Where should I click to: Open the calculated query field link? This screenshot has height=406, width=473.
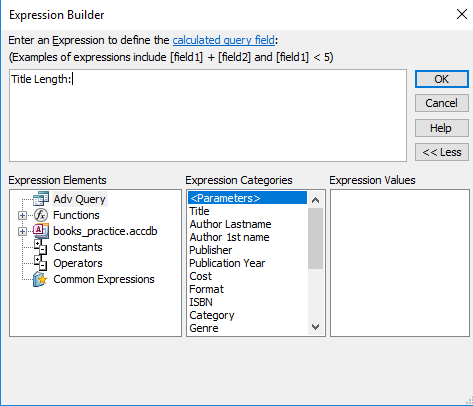pos(224,40)
